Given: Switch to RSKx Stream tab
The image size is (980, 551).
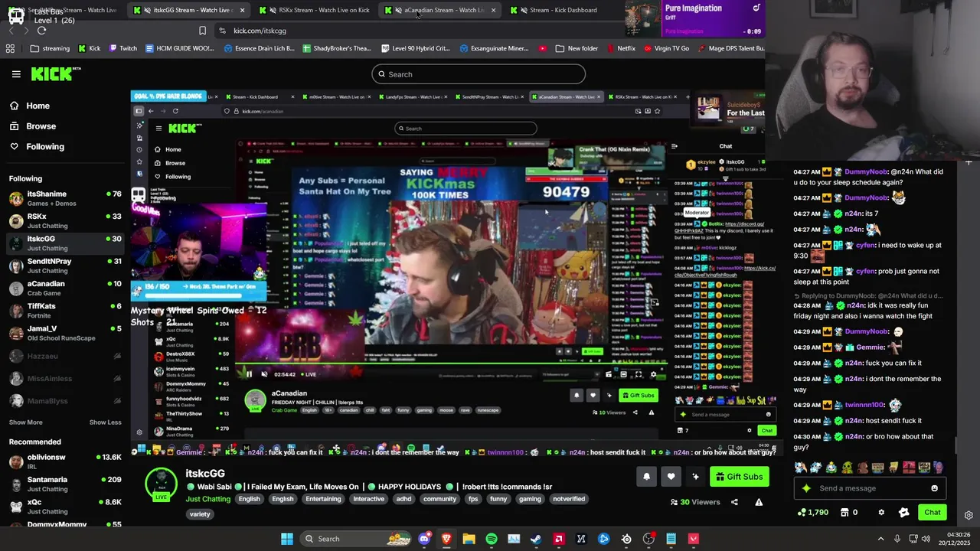Looking at the screenshot, I should pos(315,10).
